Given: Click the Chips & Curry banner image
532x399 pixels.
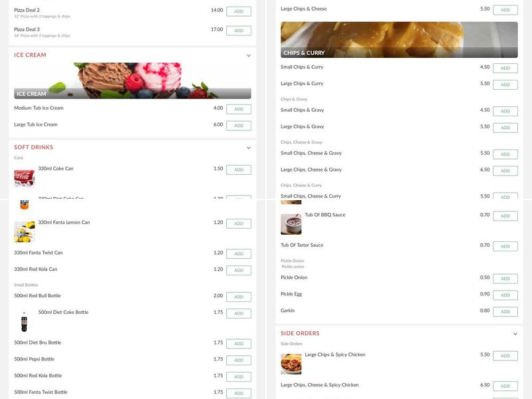Looking at the screenshot, I should tap(399, 40).
